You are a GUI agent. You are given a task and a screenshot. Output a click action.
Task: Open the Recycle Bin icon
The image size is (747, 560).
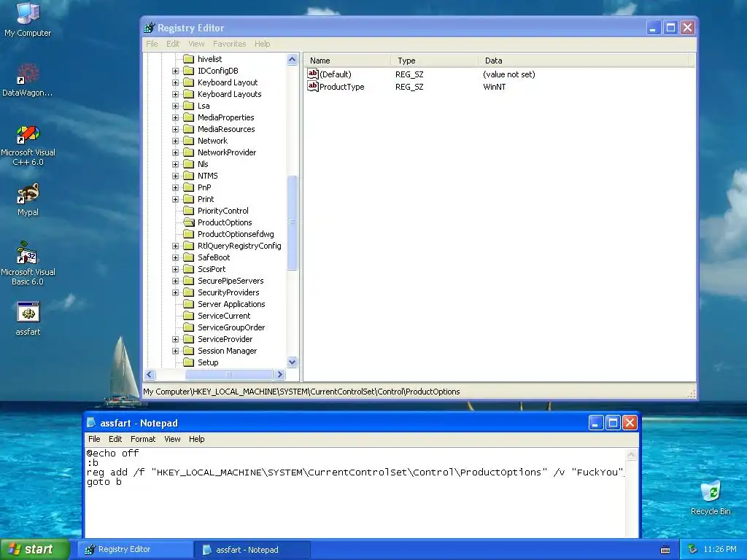(x=711, y=497)
